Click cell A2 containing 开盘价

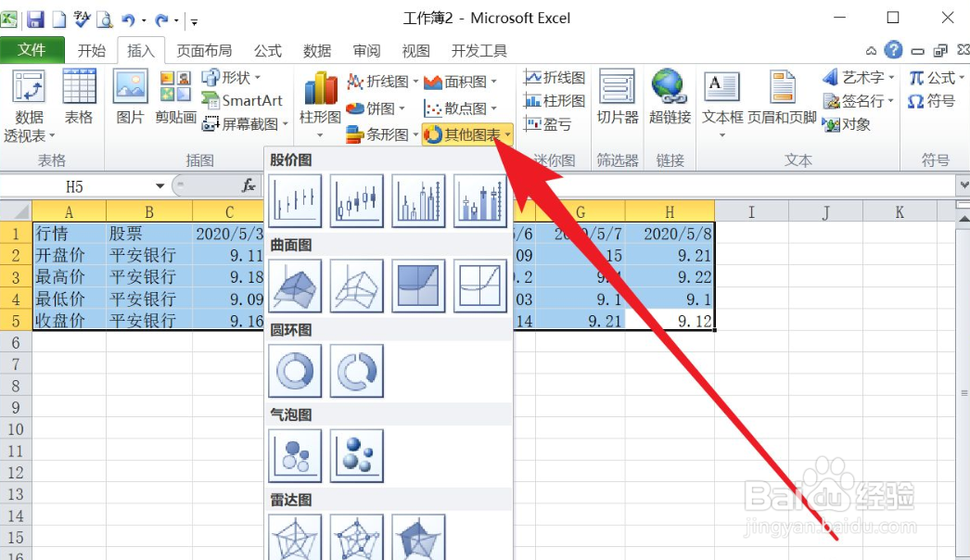click(x=70, y=255)
